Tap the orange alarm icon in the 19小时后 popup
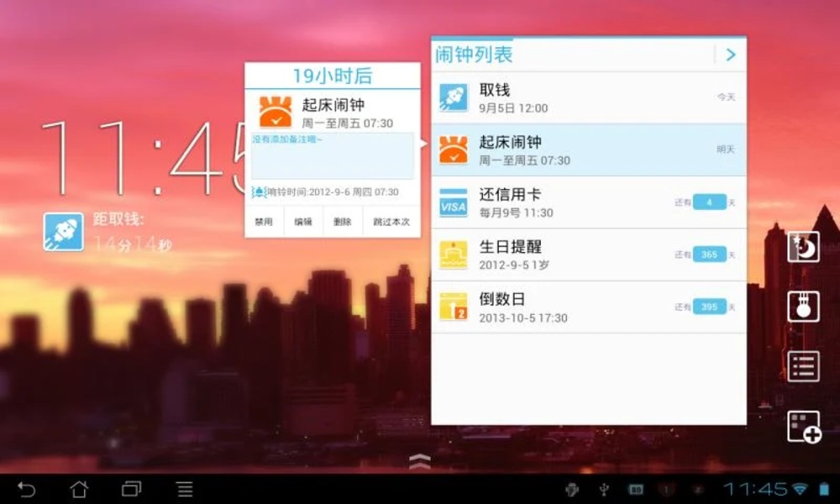840x504 pixels. [276, 112]
